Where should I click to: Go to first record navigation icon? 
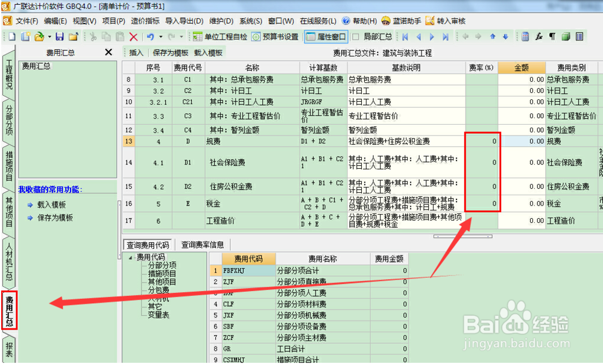405,37
